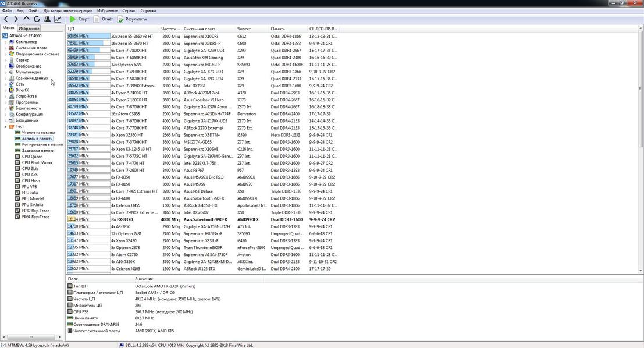Viewport: 644px width, 348px height.
Task: Click the AIDA64 v5.97.4600 root icon
Action: pos(5,35)
